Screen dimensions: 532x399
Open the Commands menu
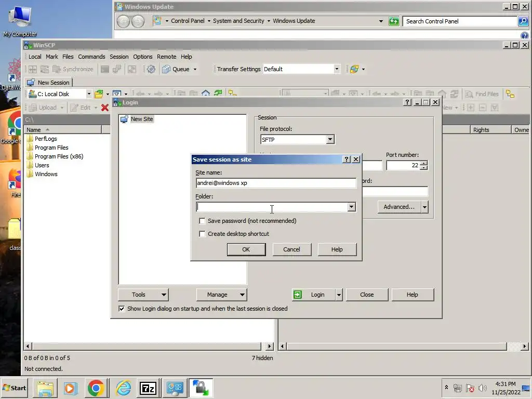tap(91, 57)
